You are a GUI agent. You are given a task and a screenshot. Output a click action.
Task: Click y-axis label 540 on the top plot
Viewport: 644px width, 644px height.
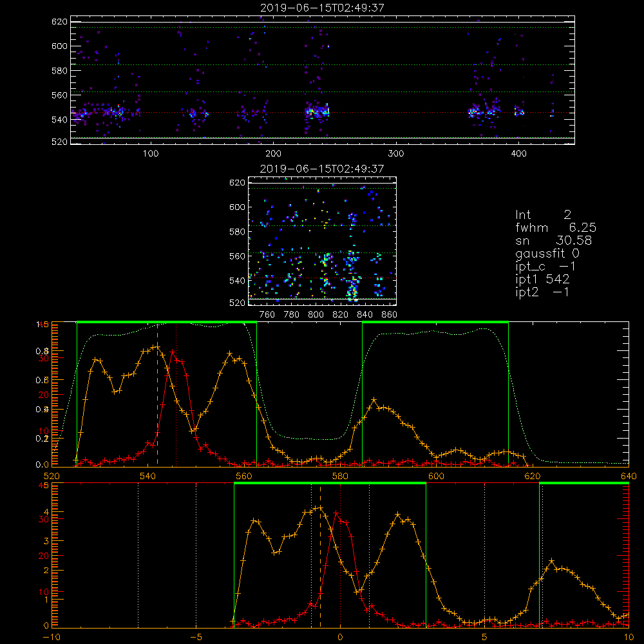tap(59, 120)
